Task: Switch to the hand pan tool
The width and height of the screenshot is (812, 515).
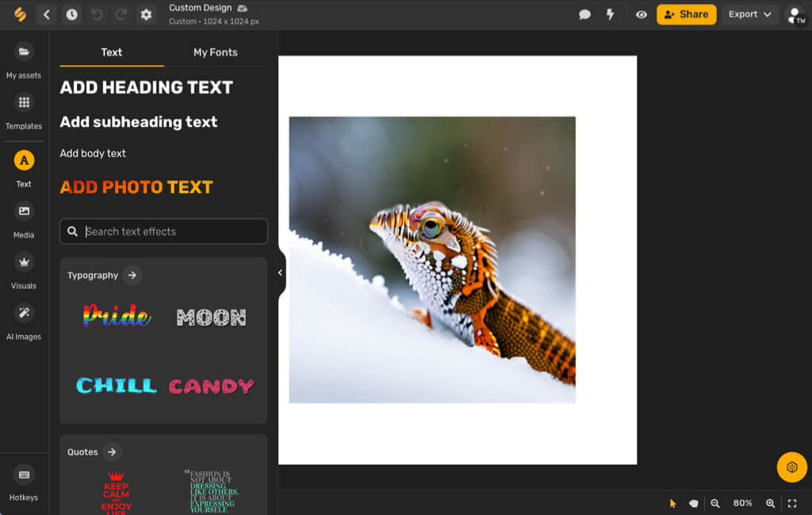Action: coord(694,503)
